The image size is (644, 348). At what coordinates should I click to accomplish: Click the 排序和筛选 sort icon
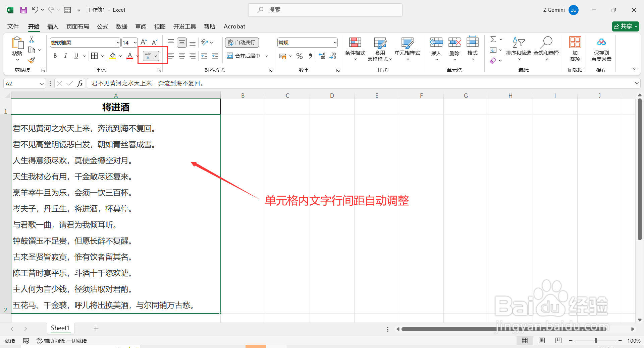click(x=519, y=47)
